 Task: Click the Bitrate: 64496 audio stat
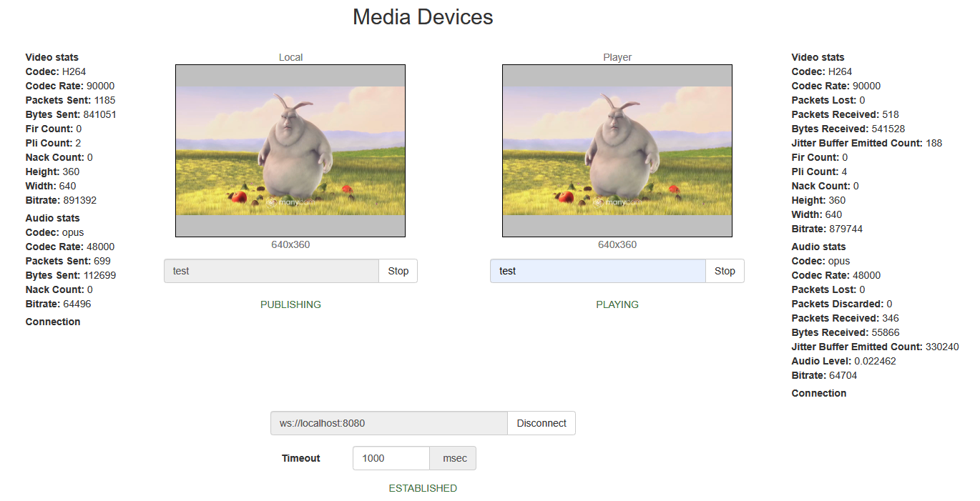tap(58, 304)
